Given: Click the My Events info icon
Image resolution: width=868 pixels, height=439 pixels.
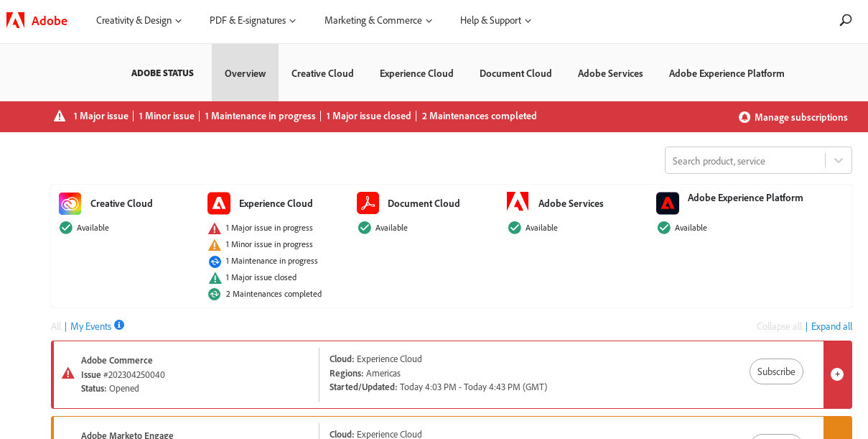Looking at the screenshot, I should coord(119,325).
